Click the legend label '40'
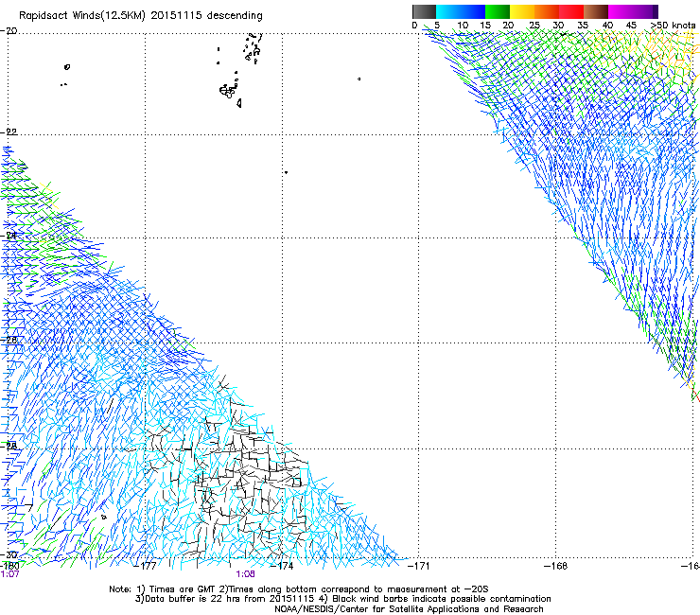Viewport: 700px width, 615px height. coord(607,26)
